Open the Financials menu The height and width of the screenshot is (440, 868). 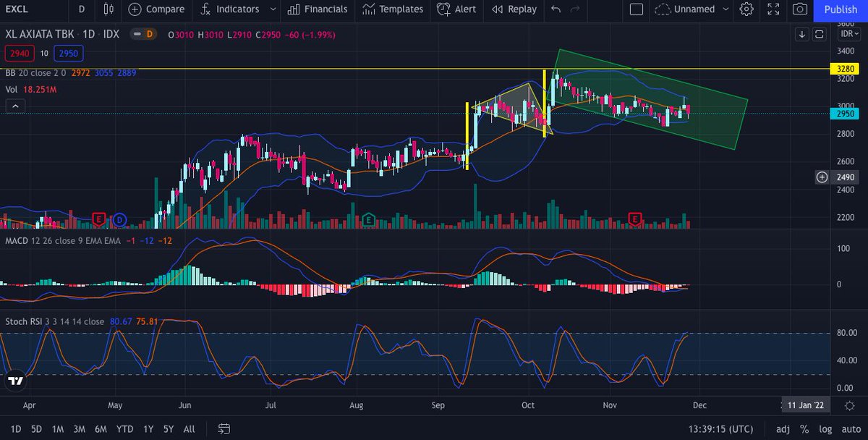point(317,9)
